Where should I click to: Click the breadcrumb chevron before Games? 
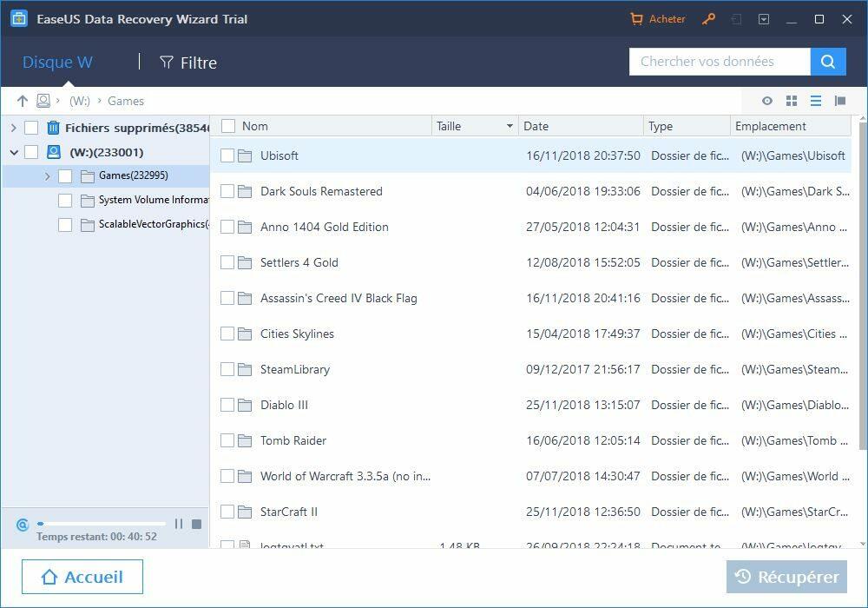[x=100, y=101]
